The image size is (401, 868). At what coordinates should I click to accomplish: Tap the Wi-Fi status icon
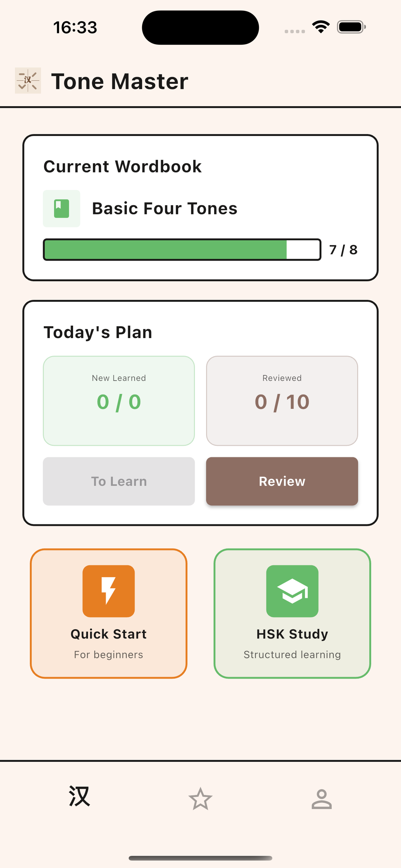[x=320, y=27]
